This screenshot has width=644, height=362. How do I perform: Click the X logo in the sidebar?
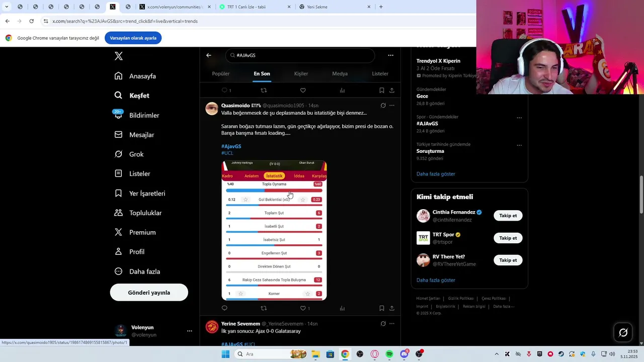(118, 56)
